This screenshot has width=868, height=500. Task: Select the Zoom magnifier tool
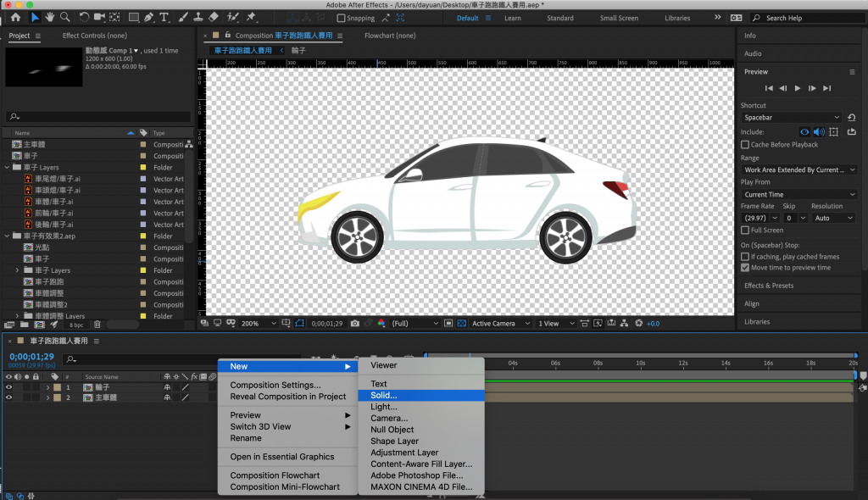pos(65,17)
